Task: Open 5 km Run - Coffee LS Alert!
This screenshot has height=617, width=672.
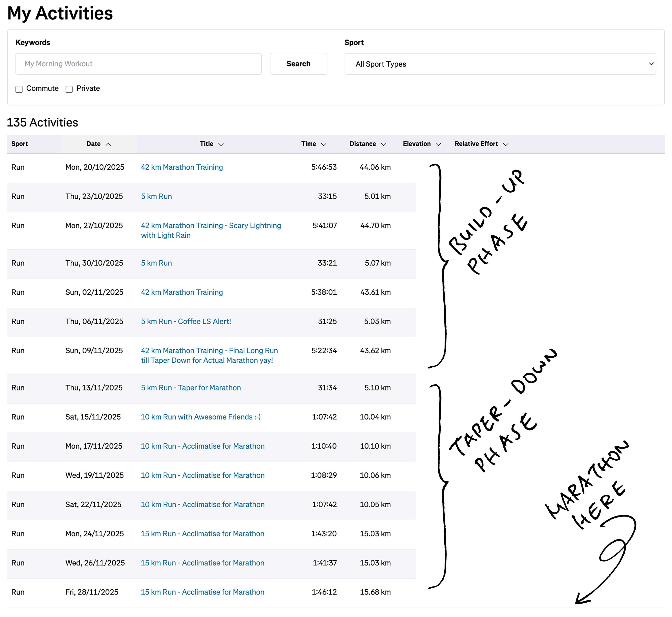Action: click(186, 321)
